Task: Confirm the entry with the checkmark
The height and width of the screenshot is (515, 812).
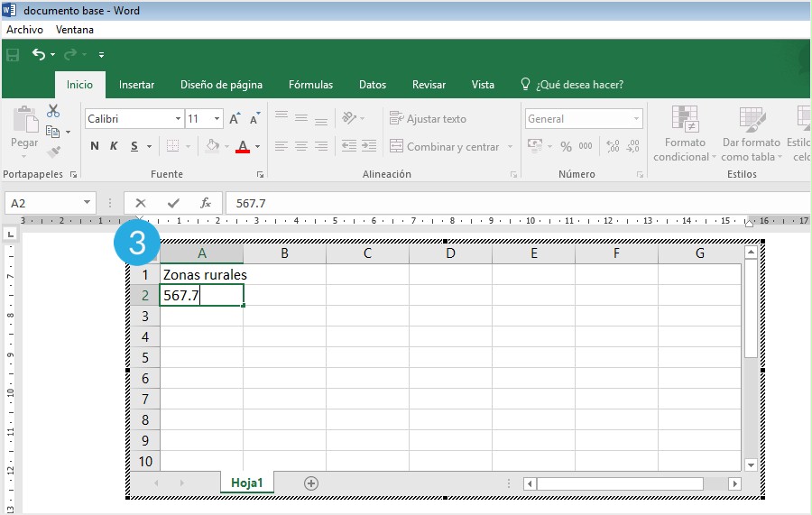Action: [x=173, y=203]
